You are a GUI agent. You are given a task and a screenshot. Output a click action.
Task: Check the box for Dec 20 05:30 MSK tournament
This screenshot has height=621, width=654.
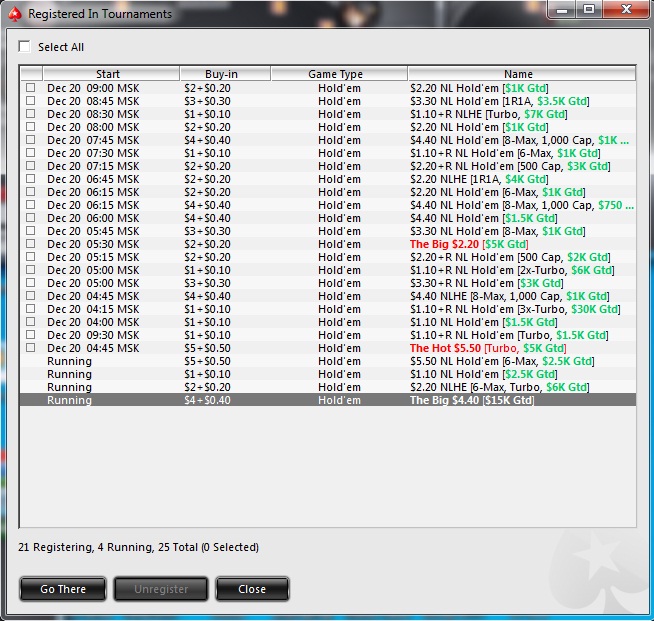point(30,244)
